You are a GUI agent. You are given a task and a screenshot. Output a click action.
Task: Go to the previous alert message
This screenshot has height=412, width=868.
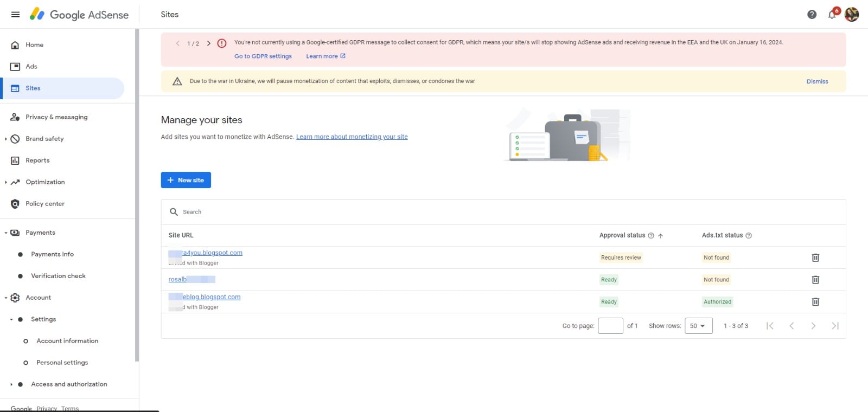(x=177, y=43)
